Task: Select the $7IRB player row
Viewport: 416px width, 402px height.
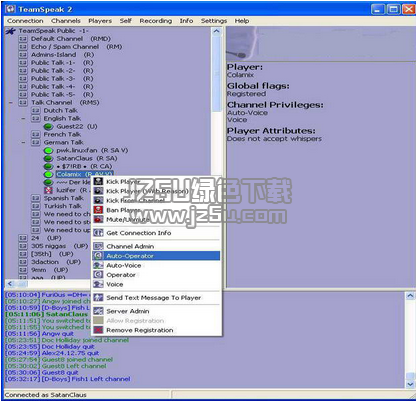Action: [x=84, y=166]
